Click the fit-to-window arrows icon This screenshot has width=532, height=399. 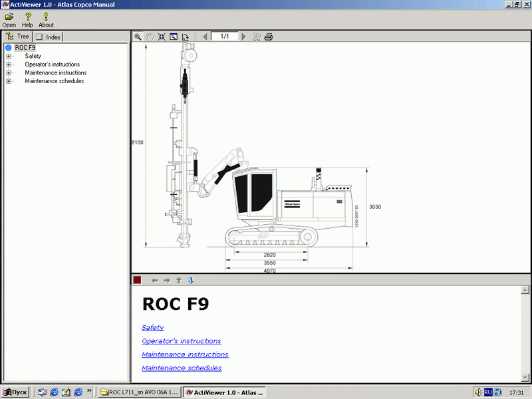162,37
